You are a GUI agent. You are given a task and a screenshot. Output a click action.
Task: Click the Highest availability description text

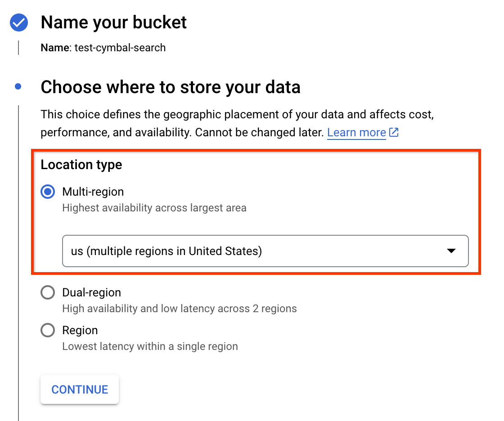pos(154,208)
